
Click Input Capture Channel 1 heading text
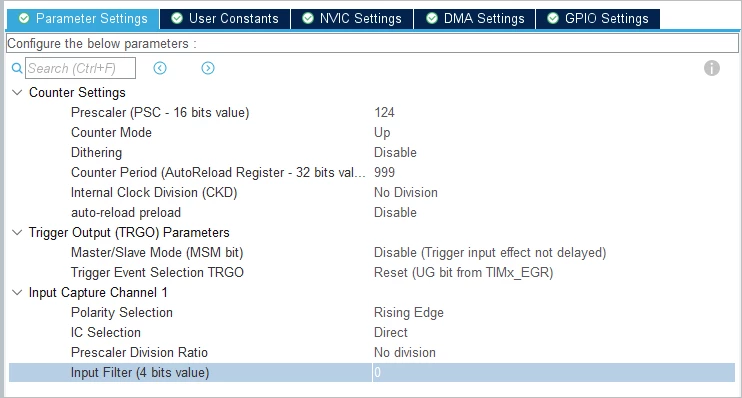pyautogui.click(x=98, y=292)
